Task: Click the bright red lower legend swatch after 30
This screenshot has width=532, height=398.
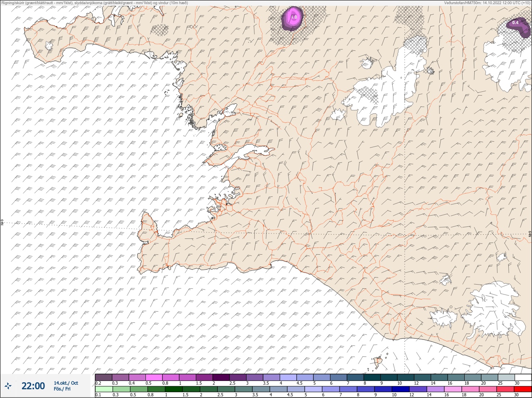Action: coord(523,389)
